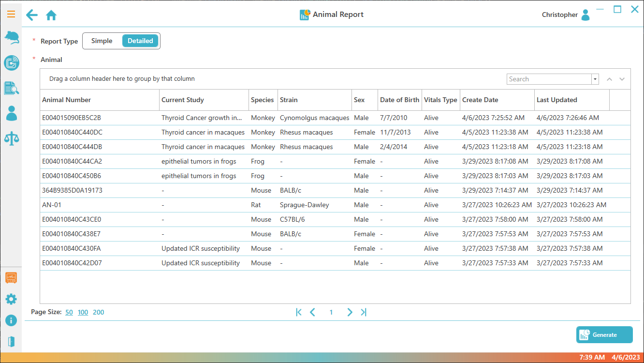Screen dimensions: 644x363
Task: Go back with the arrow icon
Action: [x=32, y=15]
